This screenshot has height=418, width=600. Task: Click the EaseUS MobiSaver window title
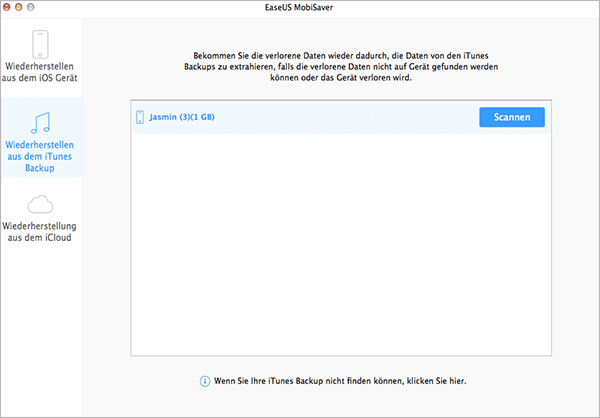tap(299, 7)
